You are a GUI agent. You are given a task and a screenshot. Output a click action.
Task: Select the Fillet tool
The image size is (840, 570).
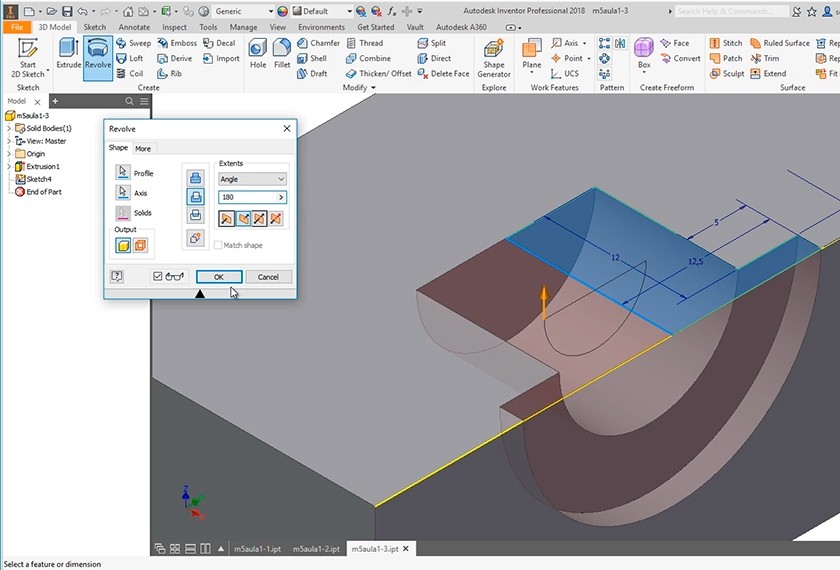(282, 52)
